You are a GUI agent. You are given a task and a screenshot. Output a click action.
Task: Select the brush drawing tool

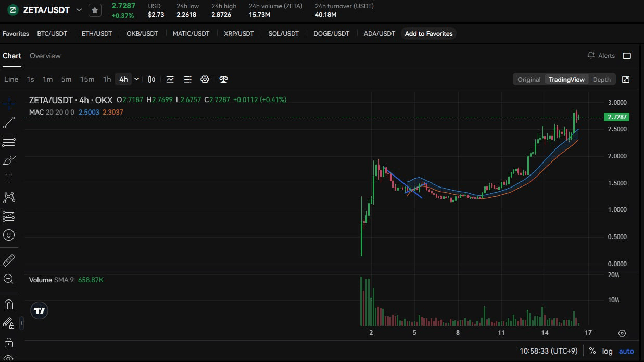9,160
